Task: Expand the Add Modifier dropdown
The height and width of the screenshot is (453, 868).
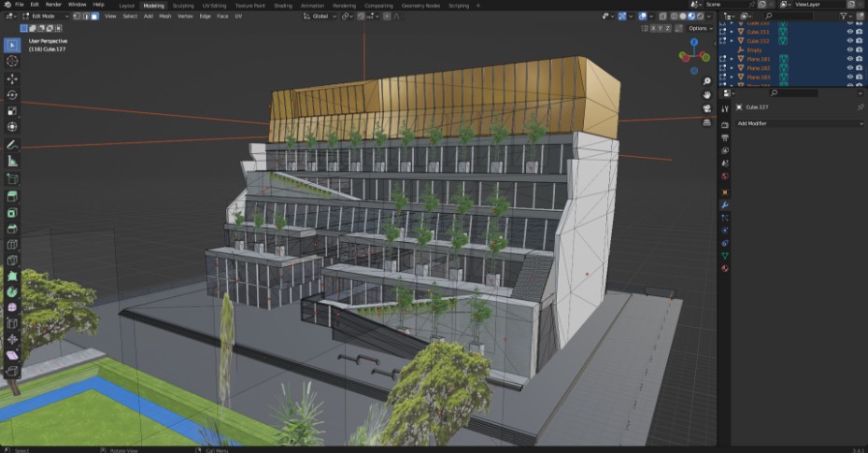Action: [x=799, y=123]
